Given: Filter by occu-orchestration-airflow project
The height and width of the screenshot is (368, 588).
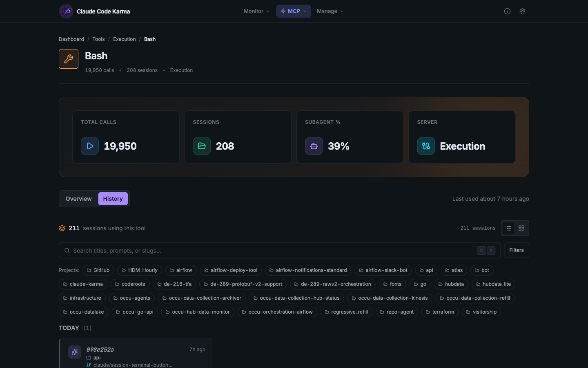Looking at the screenshot, I should (277, 312).
